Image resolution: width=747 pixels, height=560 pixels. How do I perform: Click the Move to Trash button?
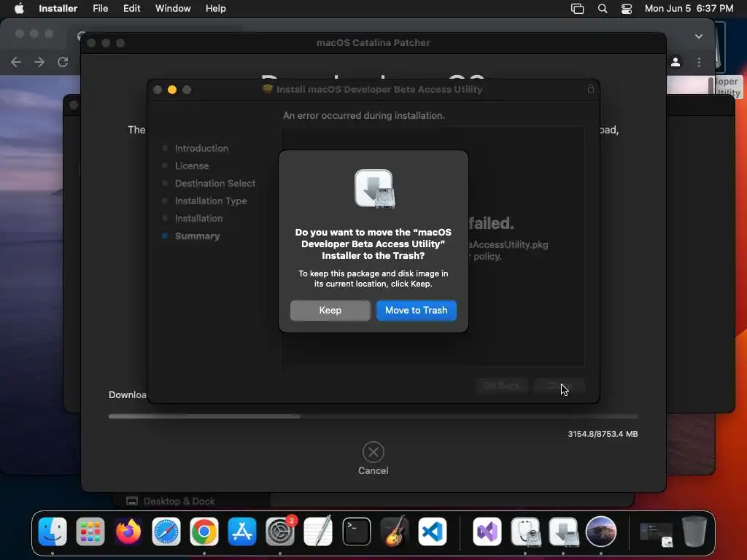coord(416,310)
